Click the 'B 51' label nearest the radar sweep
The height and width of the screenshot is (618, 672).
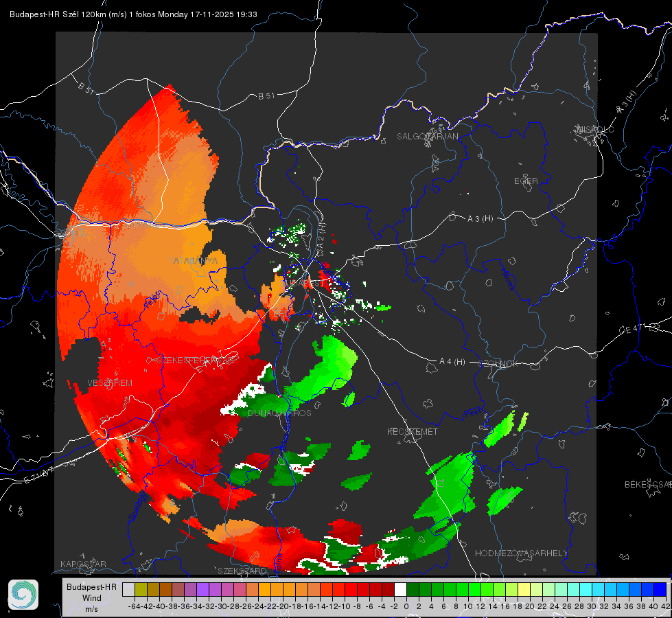[86, 88]
